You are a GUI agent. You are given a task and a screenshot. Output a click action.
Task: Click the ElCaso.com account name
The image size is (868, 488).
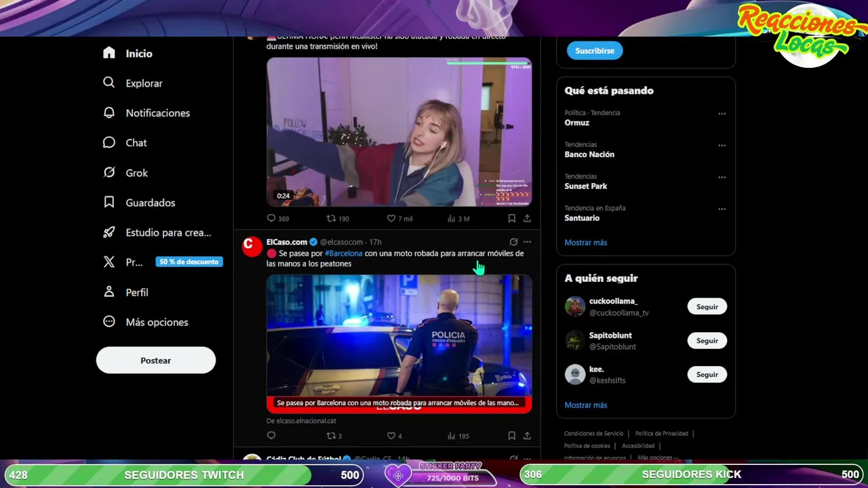coord(287,242)
